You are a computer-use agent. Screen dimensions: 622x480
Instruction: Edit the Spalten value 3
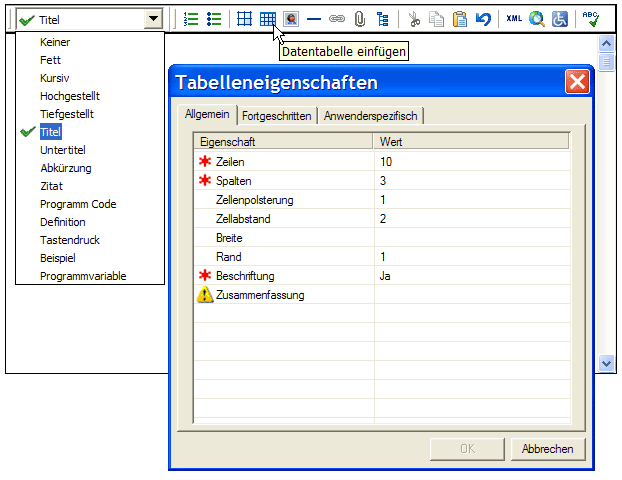click(472, 181)
